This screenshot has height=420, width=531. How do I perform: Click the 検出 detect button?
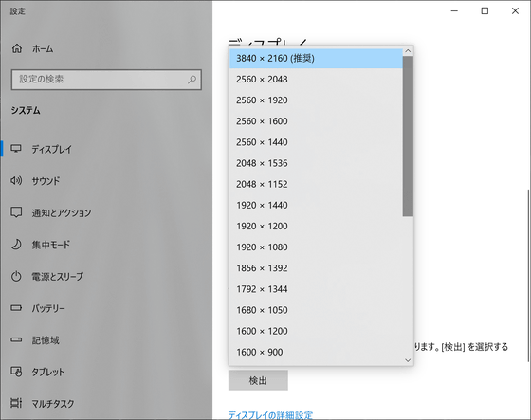click(258, 380)
